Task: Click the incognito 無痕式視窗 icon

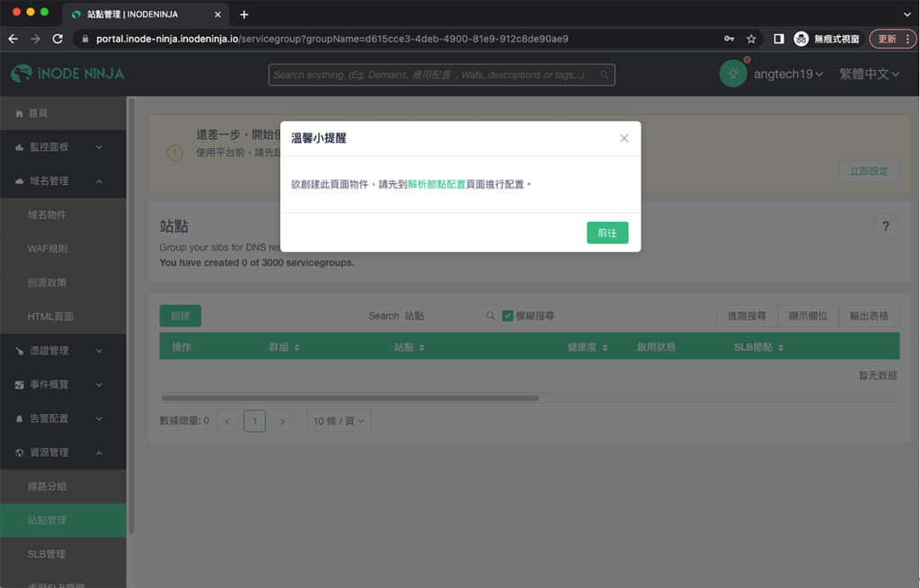Action: pyautogui.click(x=801, y=39)
